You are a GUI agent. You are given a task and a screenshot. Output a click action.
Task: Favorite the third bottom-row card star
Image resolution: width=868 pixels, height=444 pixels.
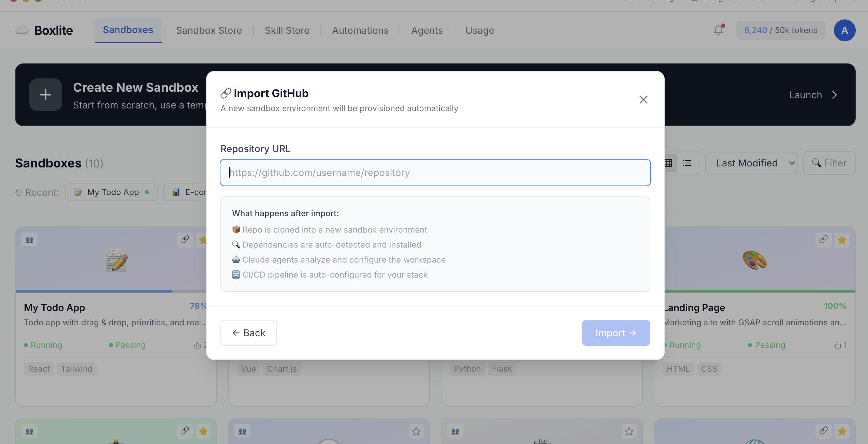629,431
